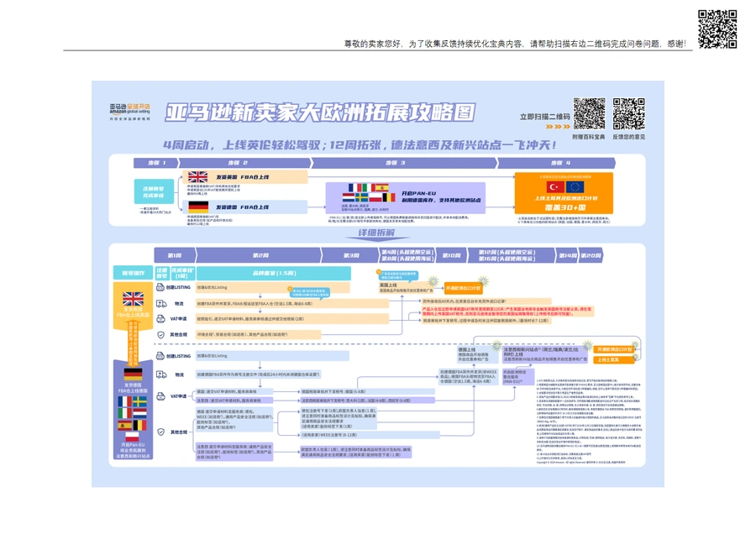Click the Belgium flag in the PAN-EU box
Viewport: 756px width, 534px height.
(x=389, y=197)
